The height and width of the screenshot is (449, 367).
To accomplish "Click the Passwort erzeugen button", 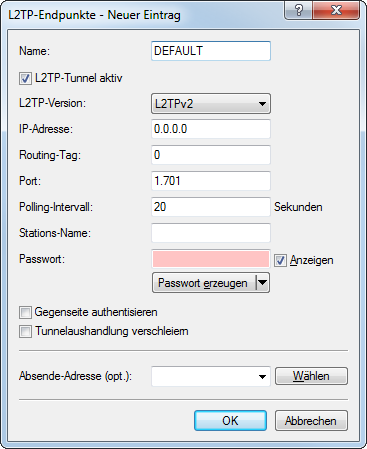I will pos(204,283).
